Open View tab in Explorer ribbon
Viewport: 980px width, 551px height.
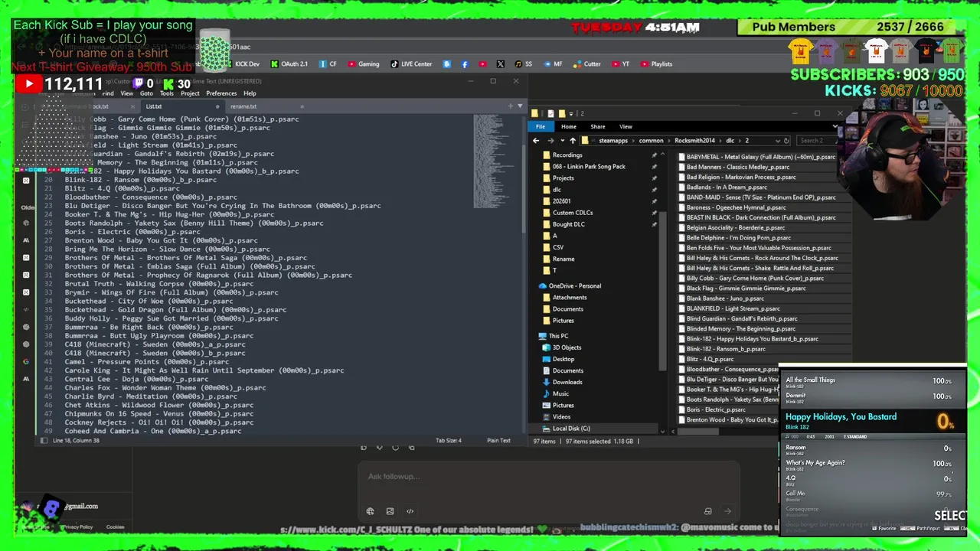coord(626,126)
